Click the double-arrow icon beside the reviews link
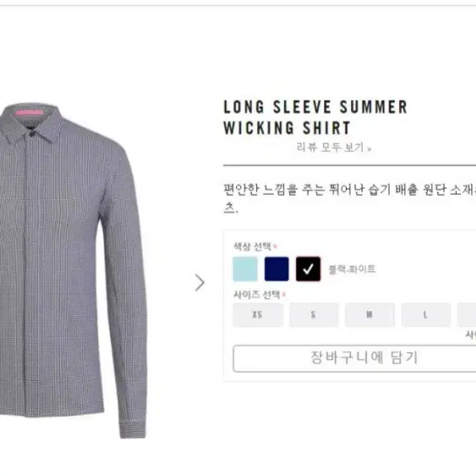476x476 pixels. (369, 149)
